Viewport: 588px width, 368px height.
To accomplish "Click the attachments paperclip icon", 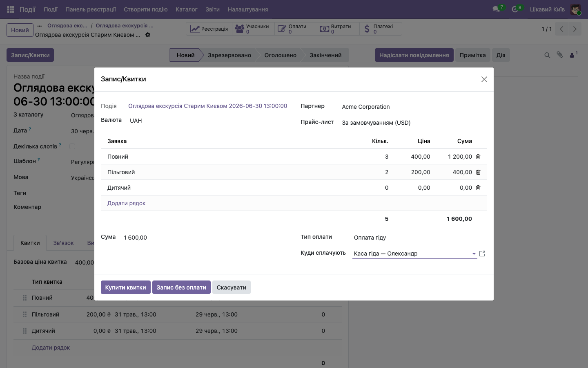I will tap(560, 55).
